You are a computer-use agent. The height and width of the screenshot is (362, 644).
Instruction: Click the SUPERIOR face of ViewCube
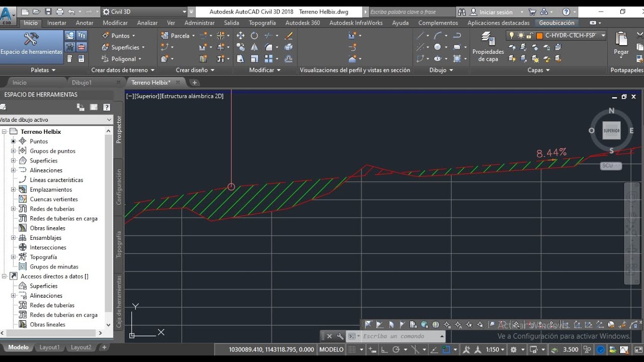click(x=611, y=131)
